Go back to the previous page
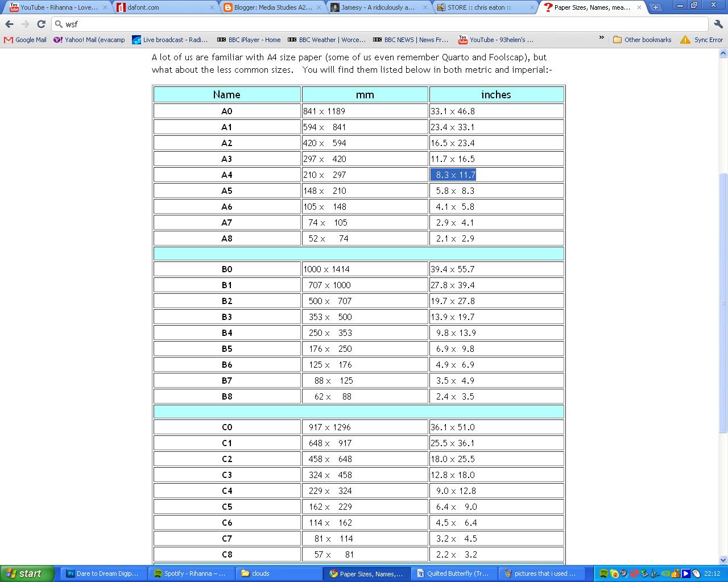This screenshot has width=728, height=582. [x=9, y=24]
